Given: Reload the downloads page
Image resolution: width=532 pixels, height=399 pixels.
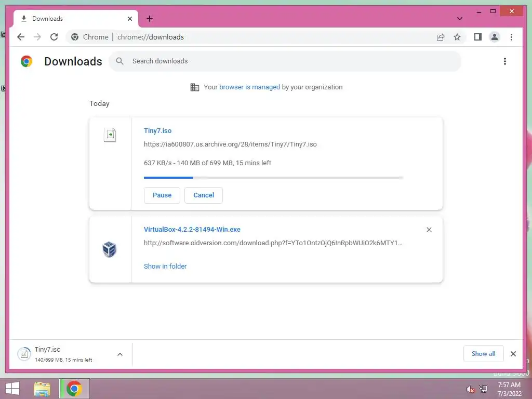Looking at the screenshot, I should point(54,37).
